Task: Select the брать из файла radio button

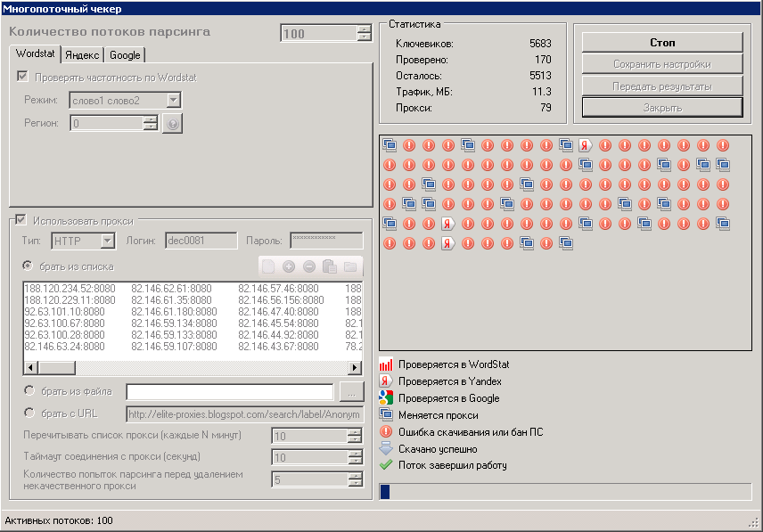Action: (29, 390)
